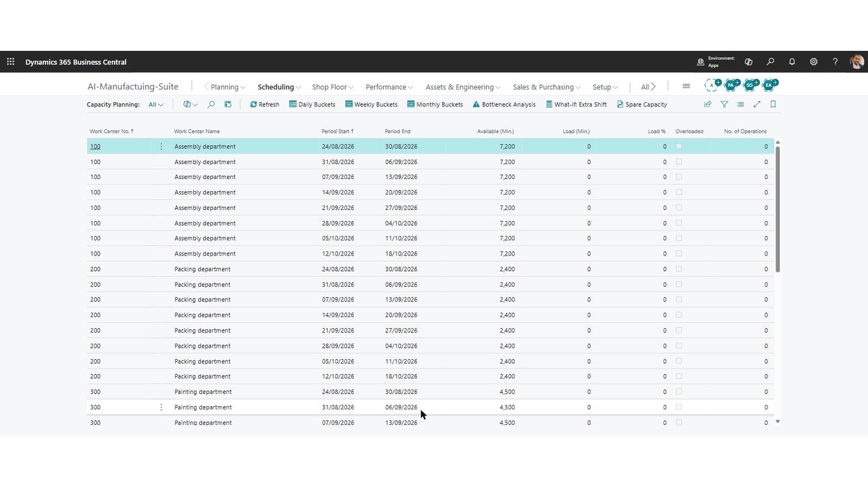This screenshot has width=868, height=488.
Task: Toggle Overloaded checkbox for Painting 24/08/2026
Action: (x=679, y=392)
